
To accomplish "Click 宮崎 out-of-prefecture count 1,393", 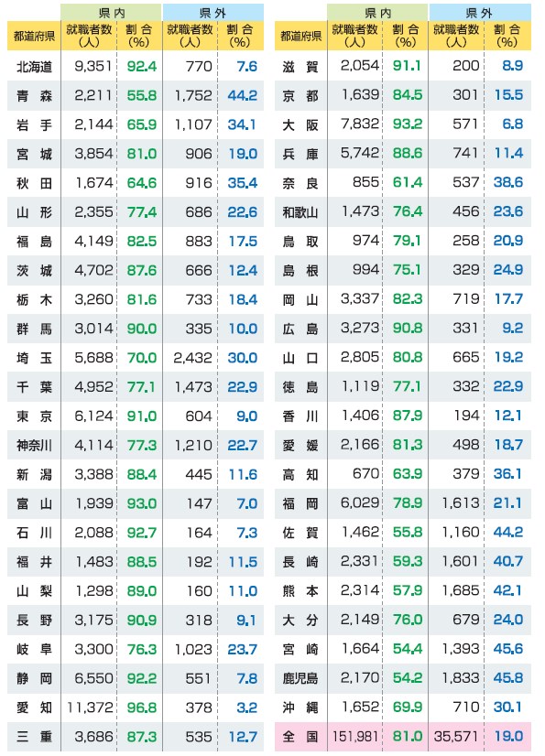I will (461, 649).
